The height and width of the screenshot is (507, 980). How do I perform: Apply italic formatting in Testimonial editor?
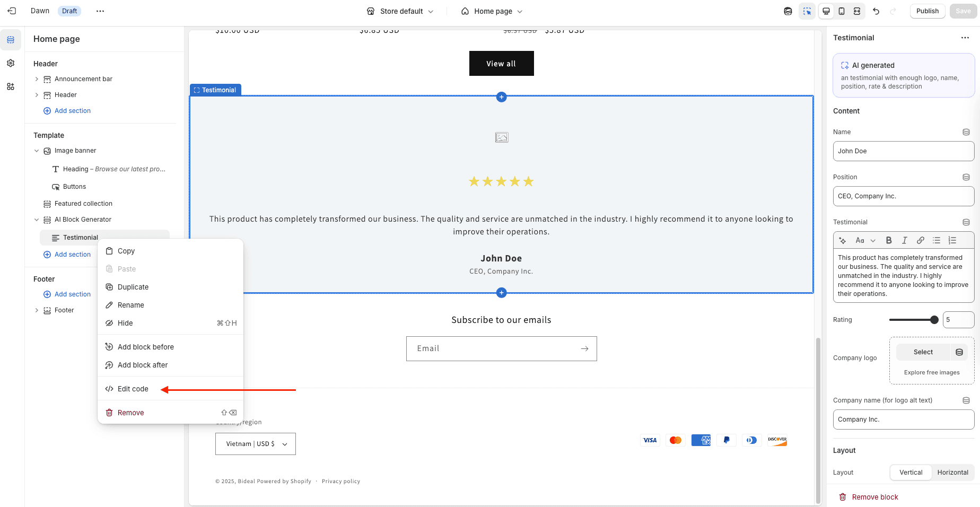(x=905, y=240)
